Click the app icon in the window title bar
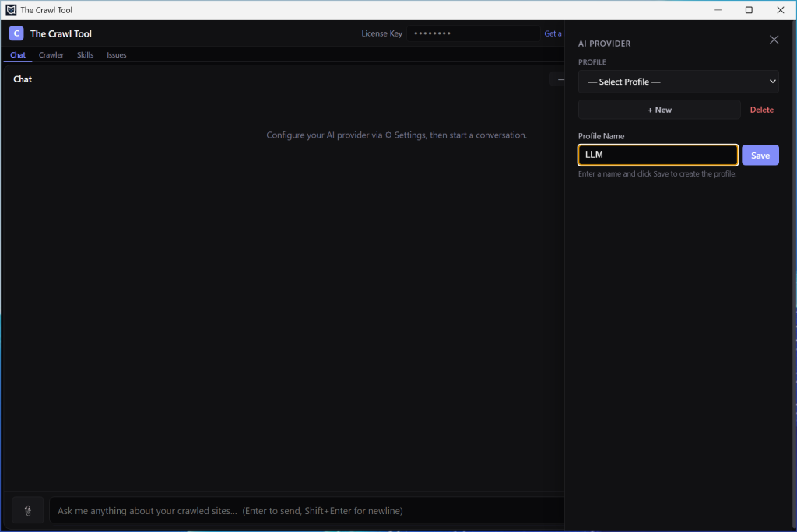The image size is (797, 532). [x=11, y=9]
